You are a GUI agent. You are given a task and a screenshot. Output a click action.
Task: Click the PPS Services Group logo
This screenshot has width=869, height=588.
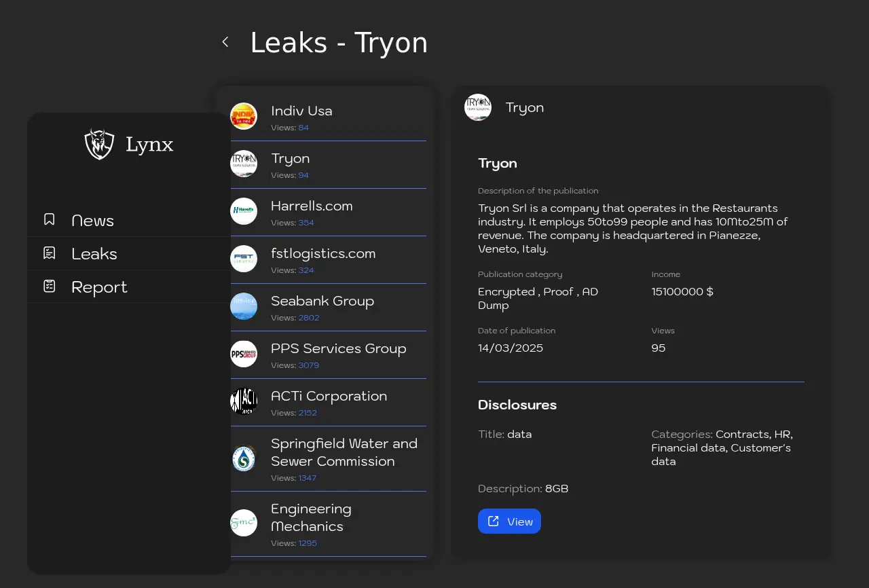tap(244, 354)
